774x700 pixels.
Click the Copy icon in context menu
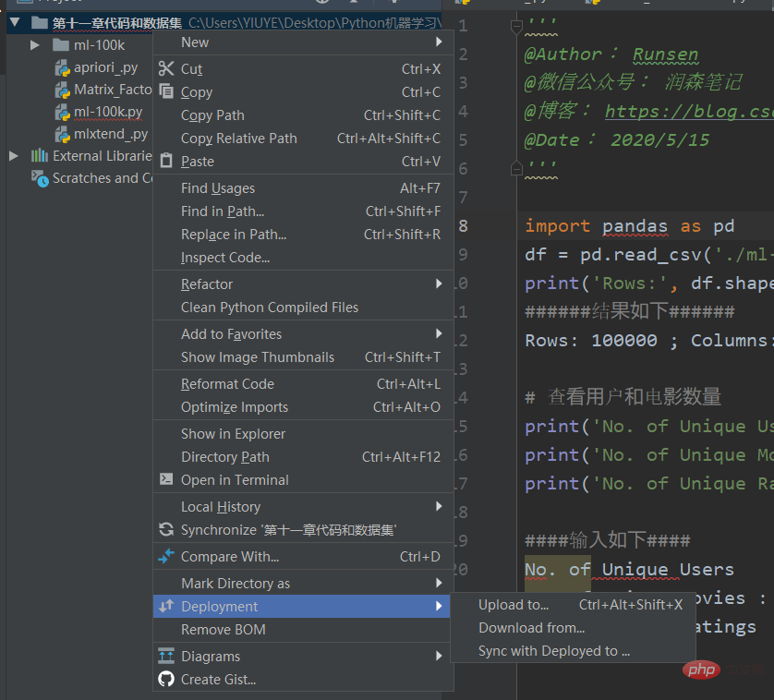166,91
